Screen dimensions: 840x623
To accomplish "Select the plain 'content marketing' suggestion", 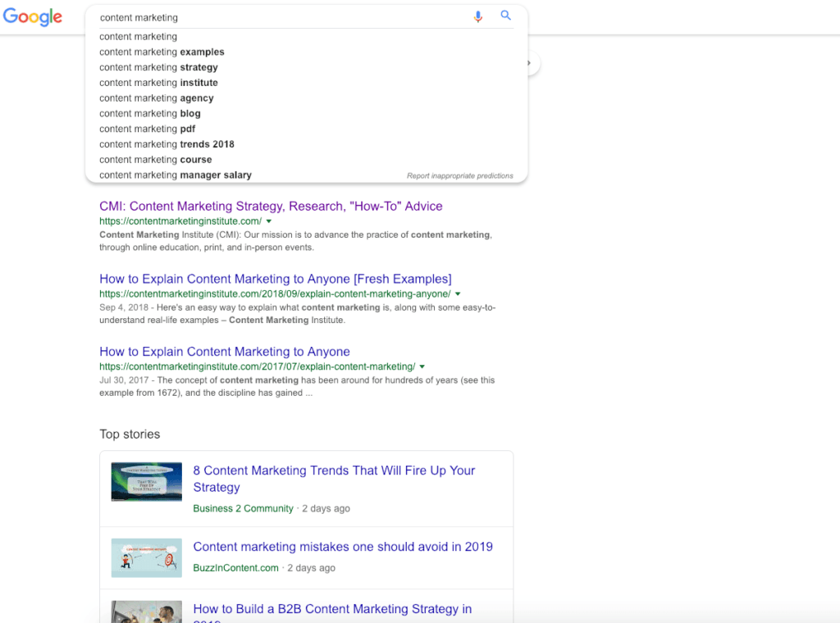I will [138, 36].
